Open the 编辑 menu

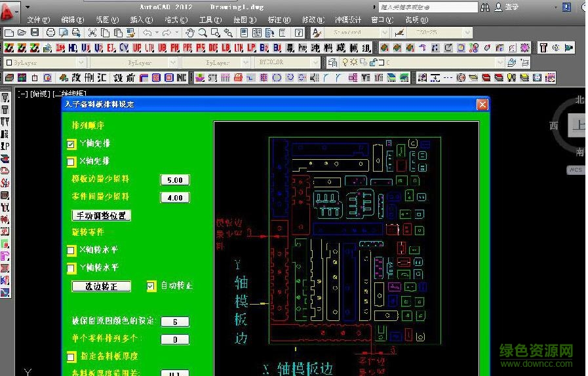tap(72, 20)
